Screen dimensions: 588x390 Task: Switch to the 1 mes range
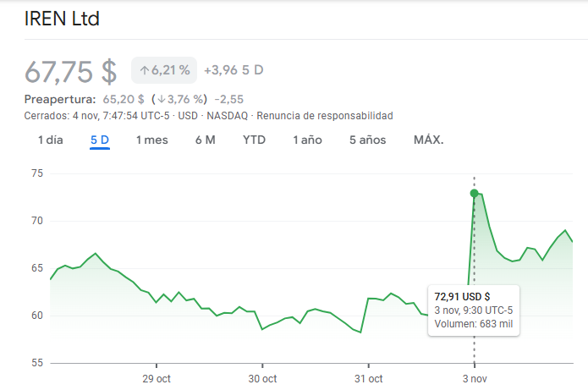152,140
